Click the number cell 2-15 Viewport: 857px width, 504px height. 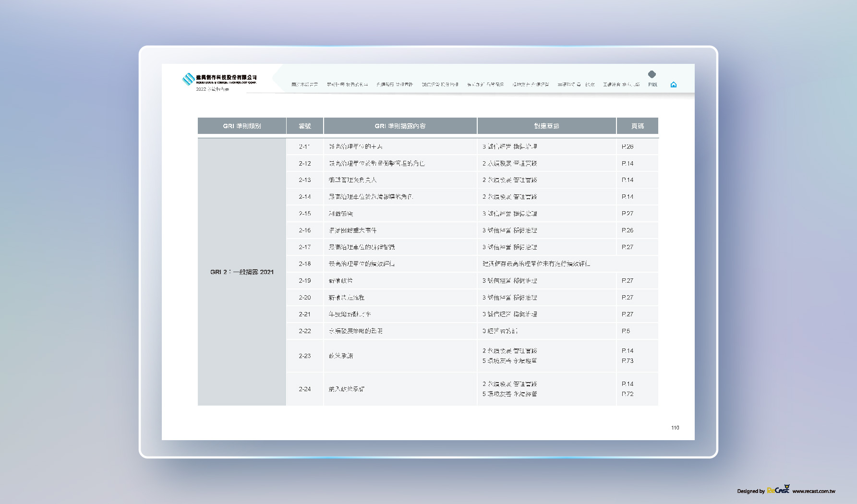point(305,214)
